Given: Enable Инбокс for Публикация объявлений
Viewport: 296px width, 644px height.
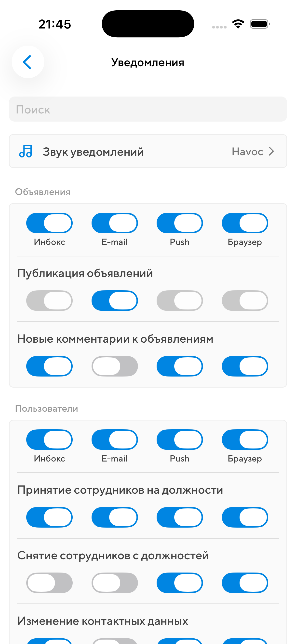Looking at the screenshot, I should (x=50, y=300).
